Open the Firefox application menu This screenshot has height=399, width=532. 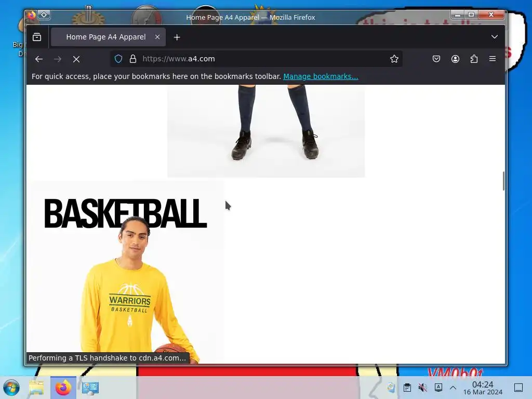(x=493, y=59)
